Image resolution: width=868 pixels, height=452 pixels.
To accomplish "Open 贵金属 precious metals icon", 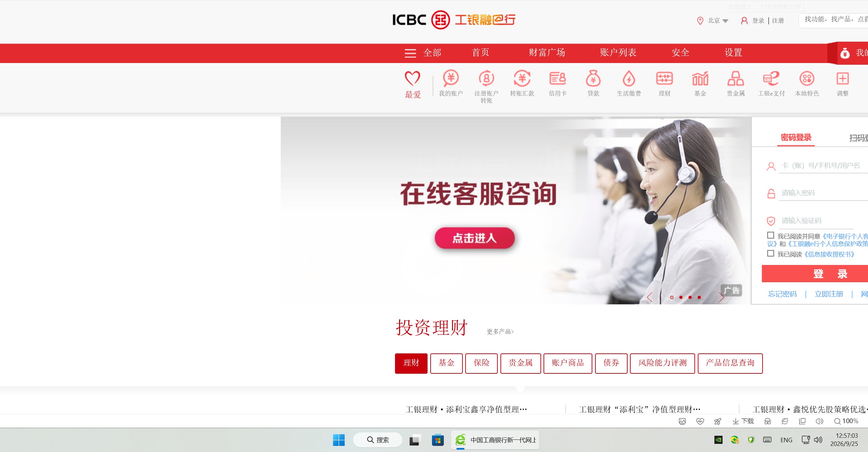I will point(735,79).
